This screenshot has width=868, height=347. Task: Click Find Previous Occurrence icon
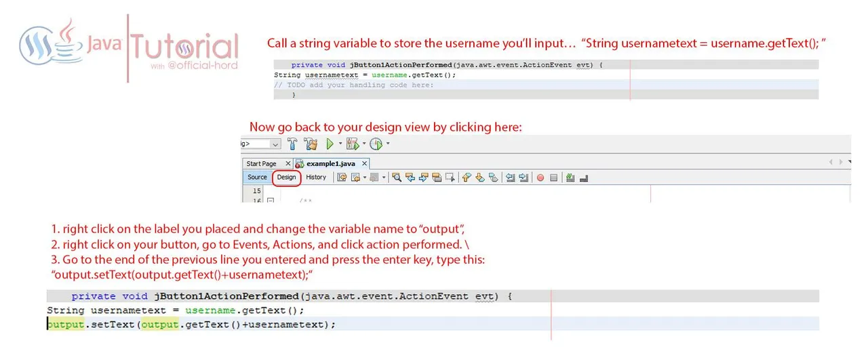click(410, 177)
